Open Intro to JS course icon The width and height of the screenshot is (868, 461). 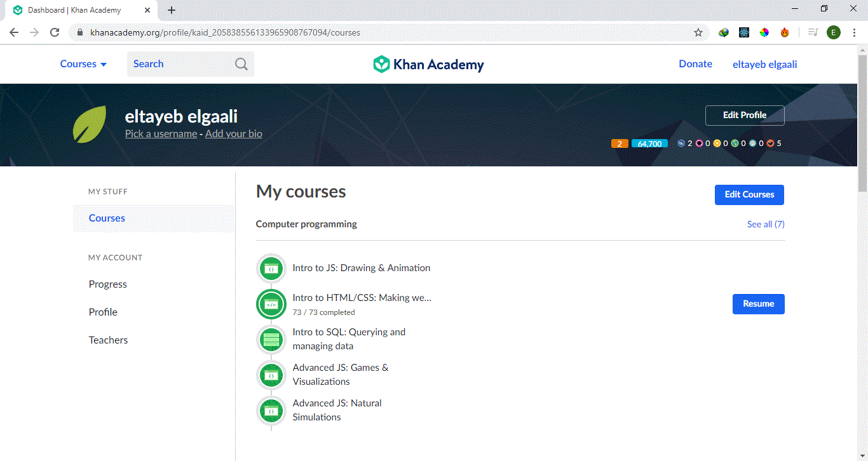click(271, 269)
